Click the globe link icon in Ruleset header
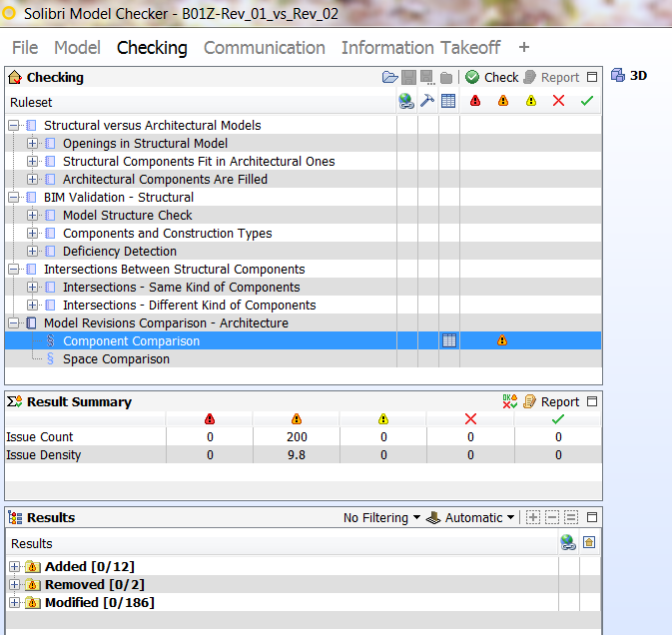 (x=405, y=101)
